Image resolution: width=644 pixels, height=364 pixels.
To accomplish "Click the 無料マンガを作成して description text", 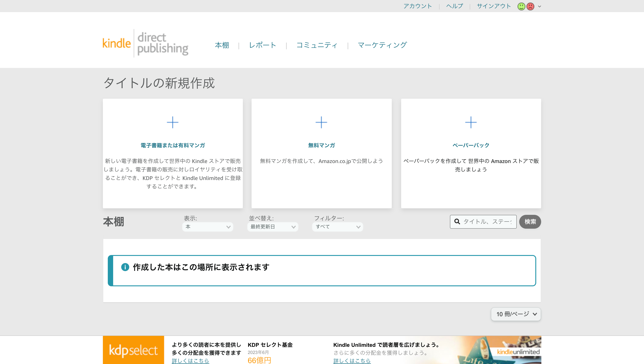I will (321, 161).
